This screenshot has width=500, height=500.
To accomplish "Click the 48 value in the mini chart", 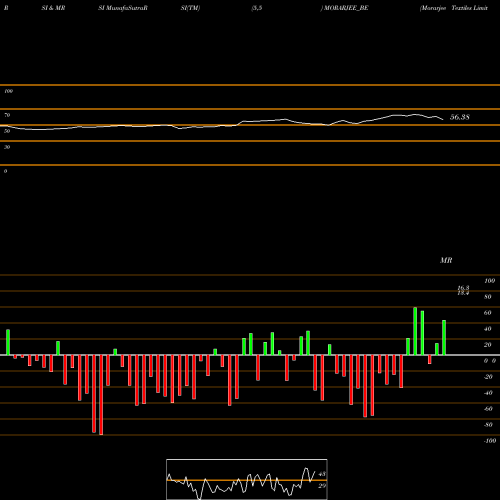I will pos(322,474).
